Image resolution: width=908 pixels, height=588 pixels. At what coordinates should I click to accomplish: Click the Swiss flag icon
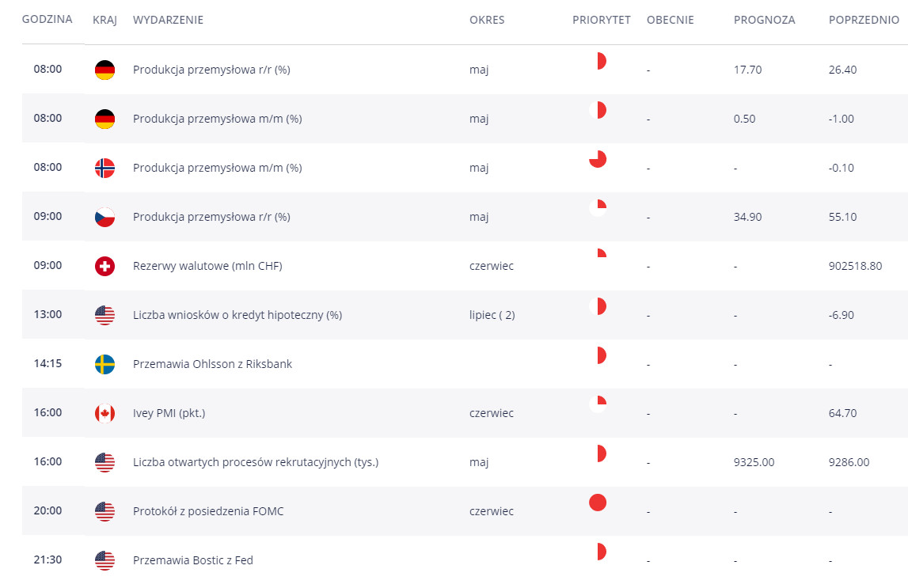[104, 266]
